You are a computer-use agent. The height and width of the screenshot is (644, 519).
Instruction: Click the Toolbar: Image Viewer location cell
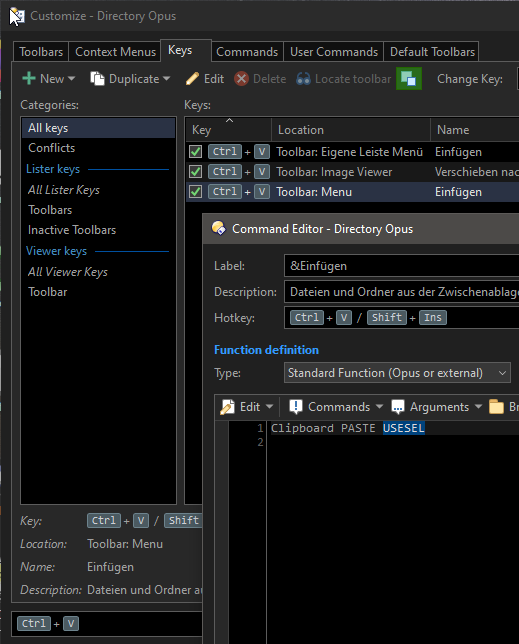coord(334,172)
